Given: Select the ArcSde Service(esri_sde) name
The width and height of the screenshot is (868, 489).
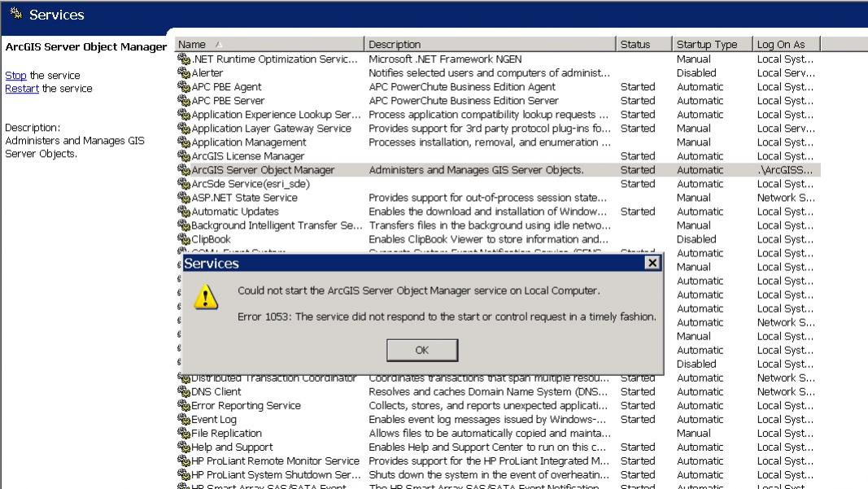Looking at the screenshot, I should pyautogui.click(x=251, y=184).
